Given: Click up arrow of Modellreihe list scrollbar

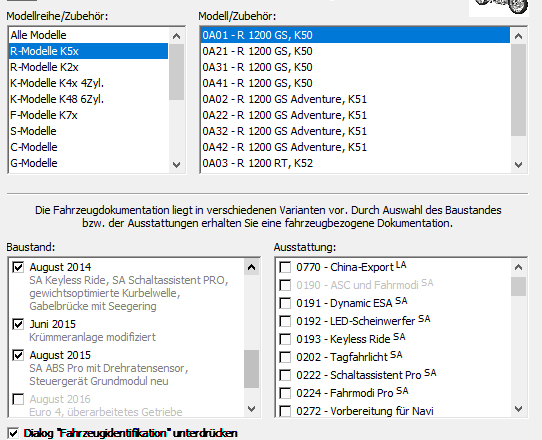Looking at the screenshot, I should point(177,36).
